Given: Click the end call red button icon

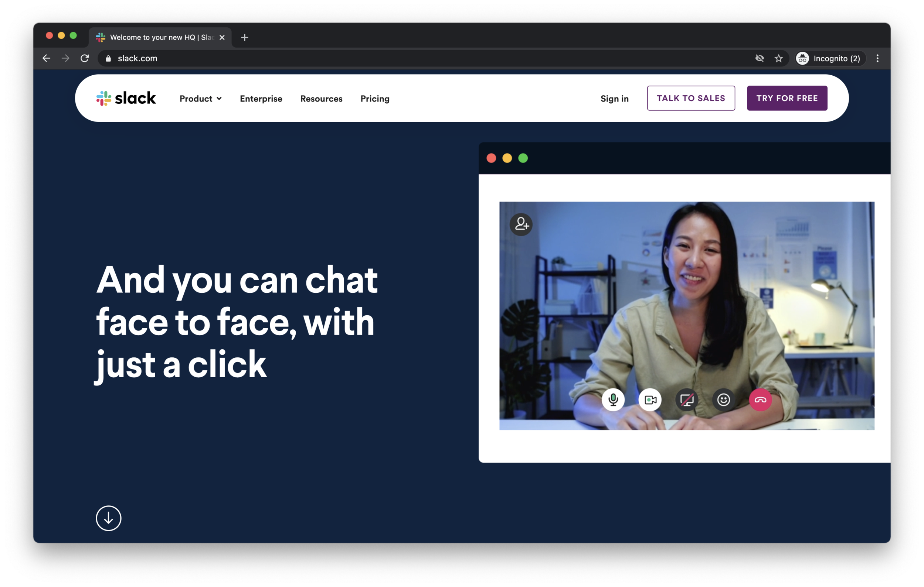Looking at the screenshot, I should coord(760,399).
